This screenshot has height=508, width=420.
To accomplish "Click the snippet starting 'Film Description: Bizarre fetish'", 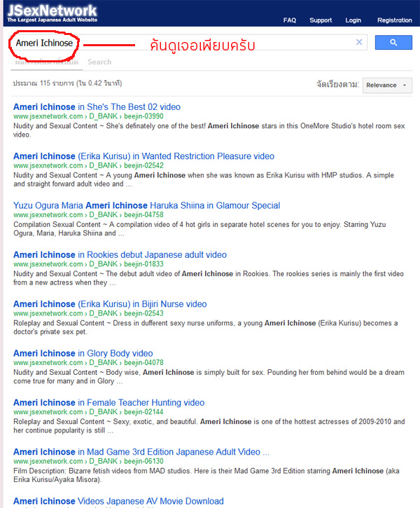I will [x=206, y=475].
